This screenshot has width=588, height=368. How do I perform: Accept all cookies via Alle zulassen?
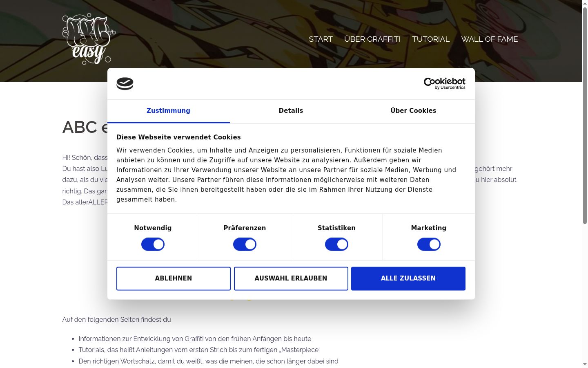(408, 278)
